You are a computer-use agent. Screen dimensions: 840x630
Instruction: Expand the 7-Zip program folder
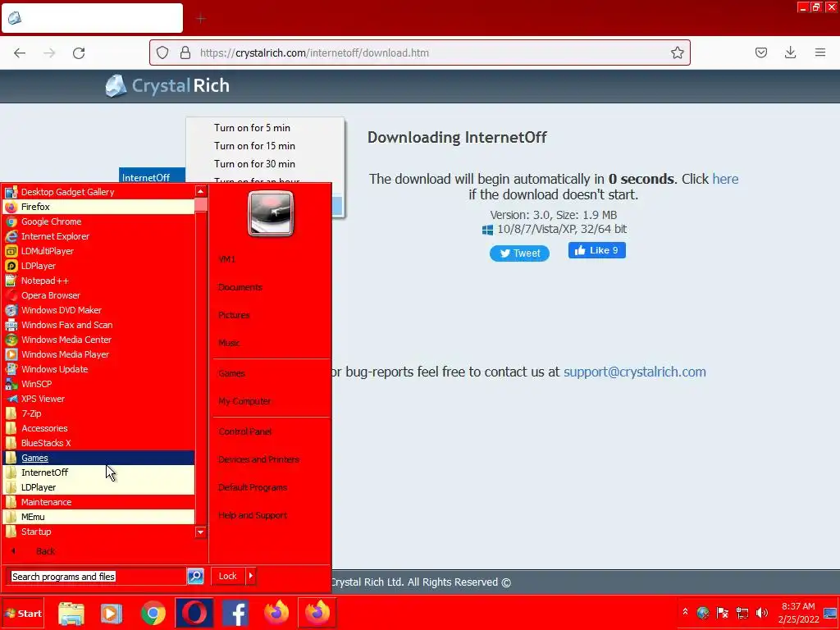pyautogui.click(x=98, y=413)
